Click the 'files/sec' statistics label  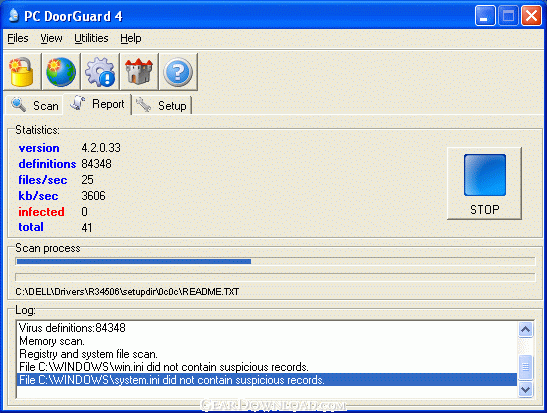[43, 180]
